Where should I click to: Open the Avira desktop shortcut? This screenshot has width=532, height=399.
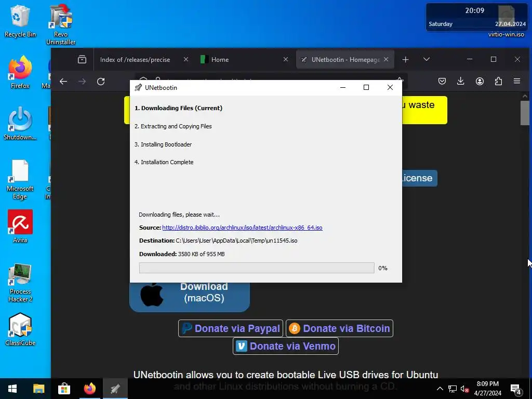tap(20, 227)
